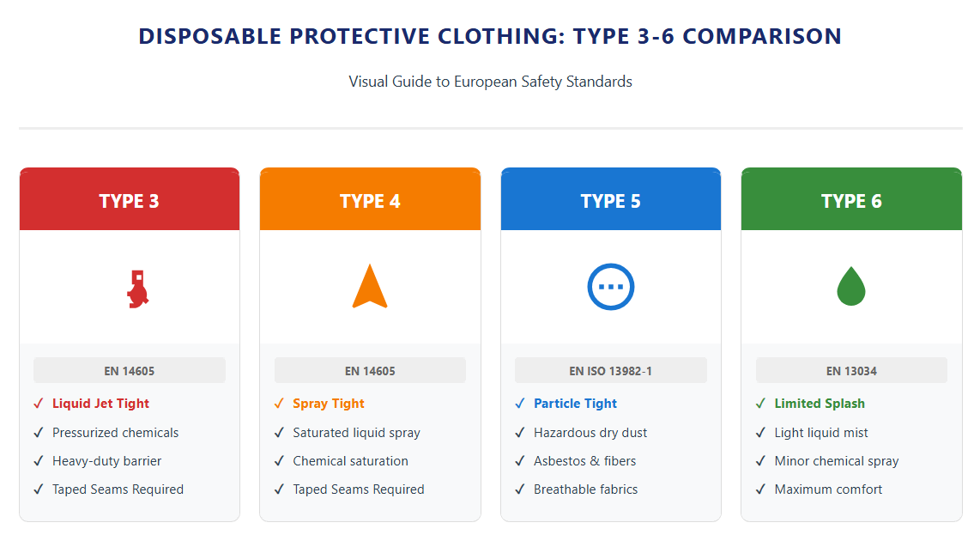
Task: Click the Limited Splash green label
Action: click(x=820, y=404)
